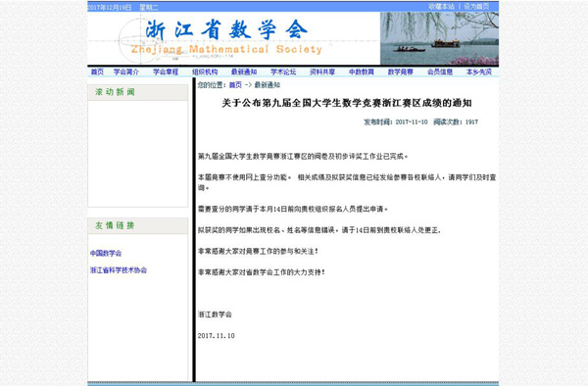Open 本乡先贤 menu item

479,72
